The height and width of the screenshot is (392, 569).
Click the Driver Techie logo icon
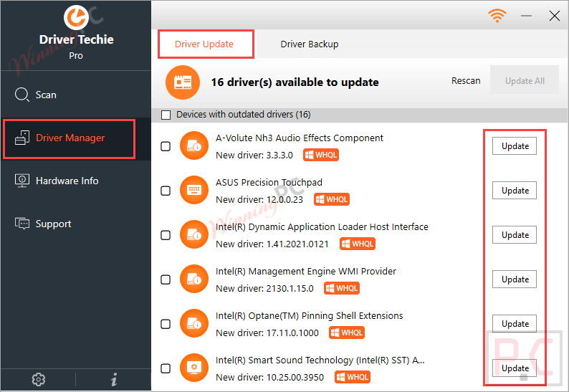click(76, 17)
